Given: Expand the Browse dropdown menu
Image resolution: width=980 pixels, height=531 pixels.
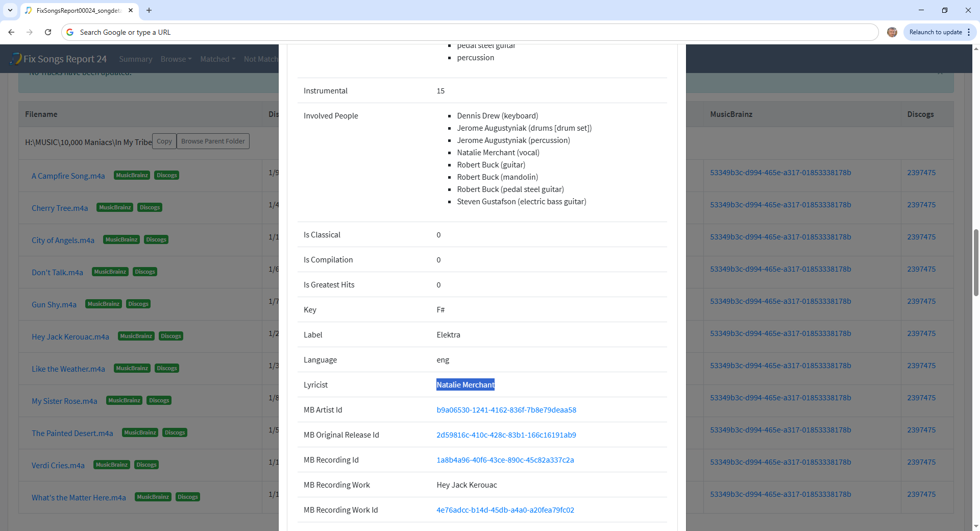Looking at the screenshot, I should tap(176, 59).
